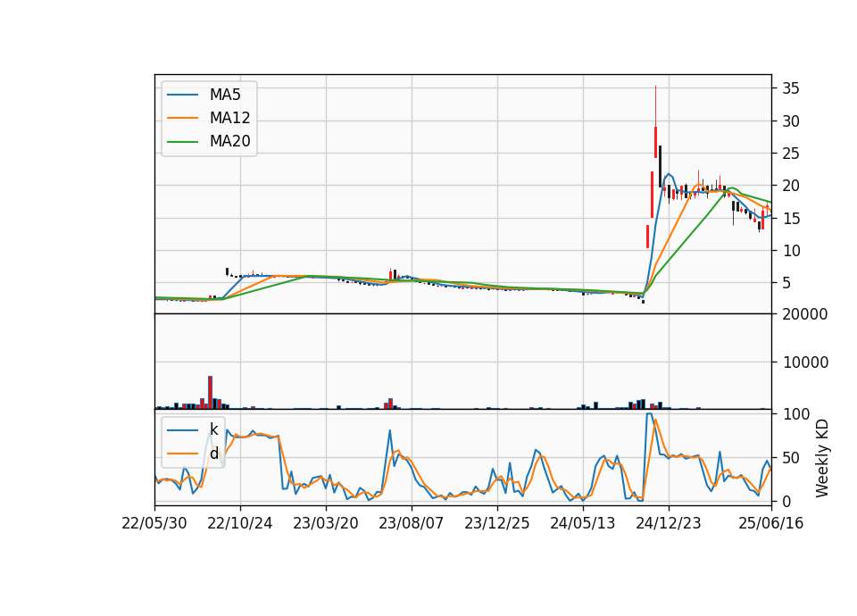Click the 50 KD axis tick
This screenshot has width=857, height=616.
pyautogui.click(x=790, y=458)
